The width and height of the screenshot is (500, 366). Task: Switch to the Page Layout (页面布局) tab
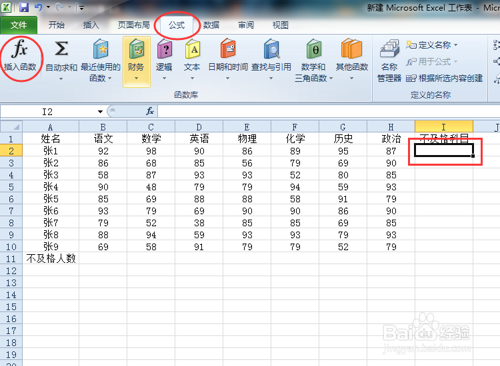point(134,25)
